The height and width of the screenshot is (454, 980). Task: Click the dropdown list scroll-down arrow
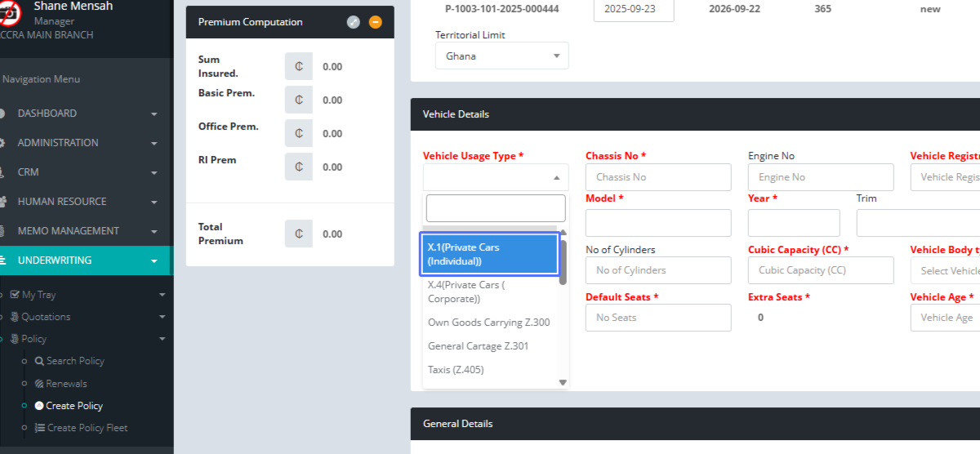click(562, 382)
